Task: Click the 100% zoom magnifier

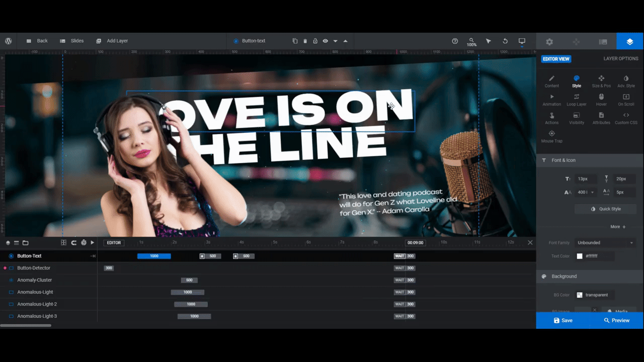Action: (471, 42)
